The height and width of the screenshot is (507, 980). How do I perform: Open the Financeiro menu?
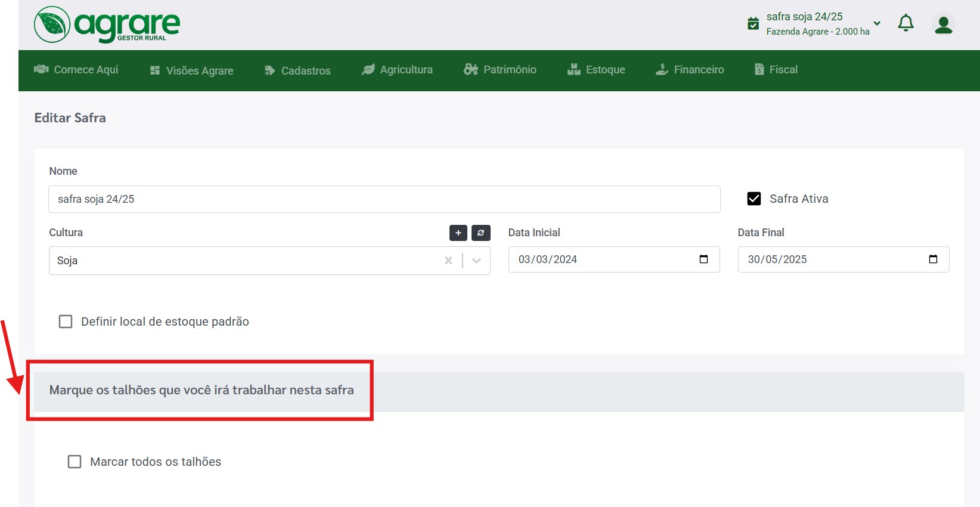pos(690,69)
